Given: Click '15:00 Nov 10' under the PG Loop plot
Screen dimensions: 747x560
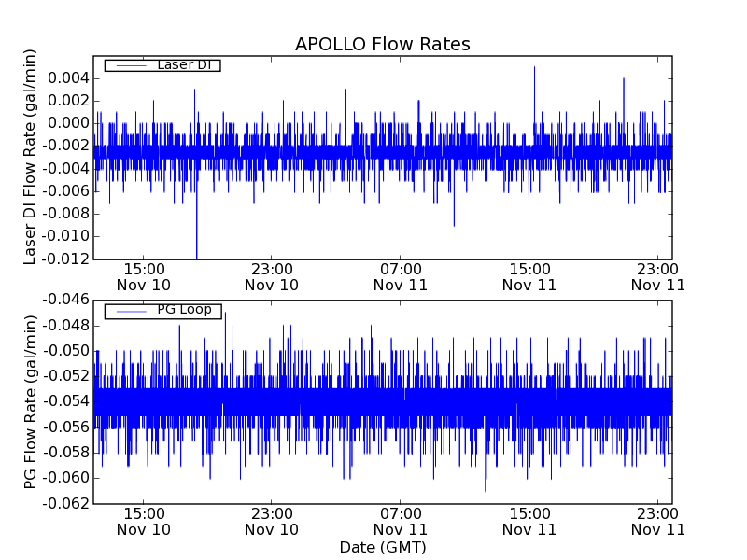Looking at the screenshot, I should [144, 522].
